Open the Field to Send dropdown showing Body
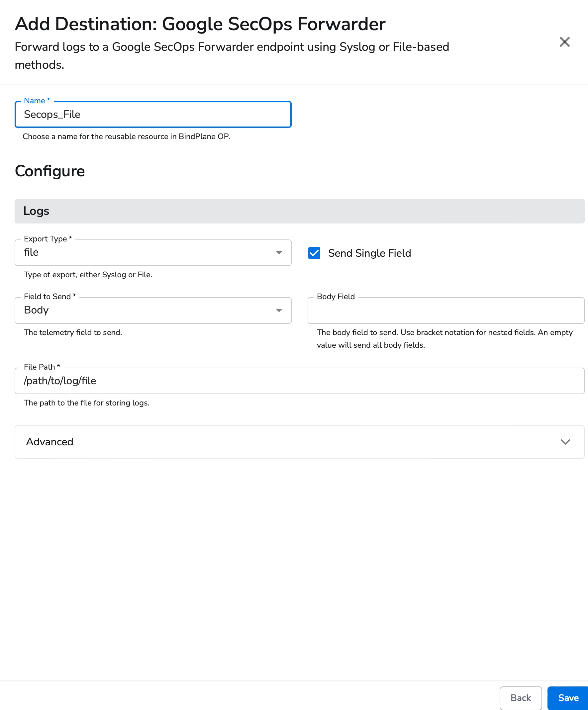The width and height of the screenshot is (588, 710). point(153,310)
